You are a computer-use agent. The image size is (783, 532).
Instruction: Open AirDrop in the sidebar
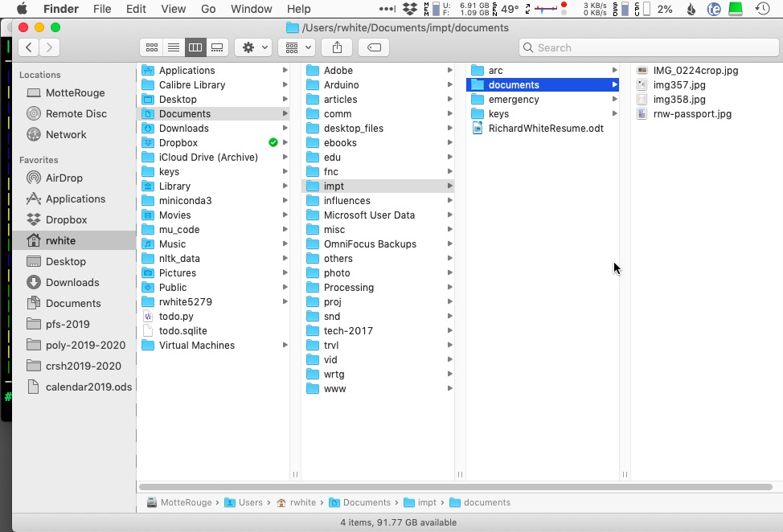pyautogui.click(x=64, y=178)
